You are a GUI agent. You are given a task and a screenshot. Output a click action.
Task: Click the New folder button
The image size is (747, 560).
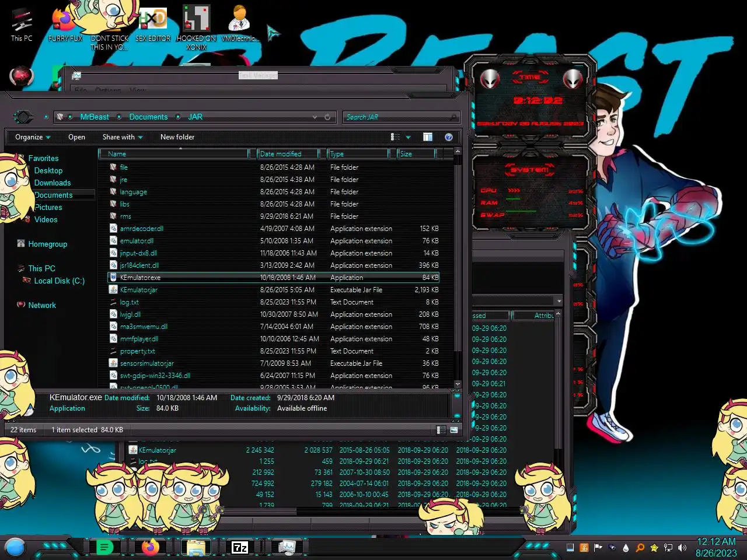177,137
